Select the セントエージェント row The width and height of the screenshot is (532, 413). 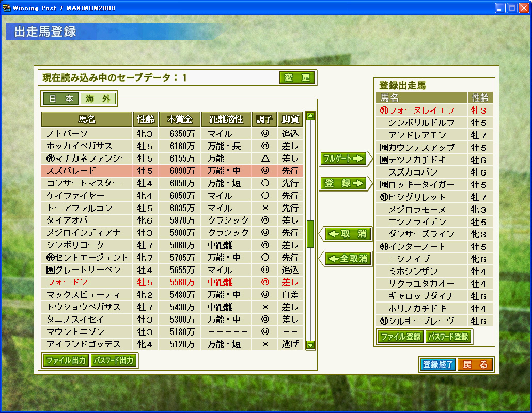pyautogui.click(x=172, y=258)
